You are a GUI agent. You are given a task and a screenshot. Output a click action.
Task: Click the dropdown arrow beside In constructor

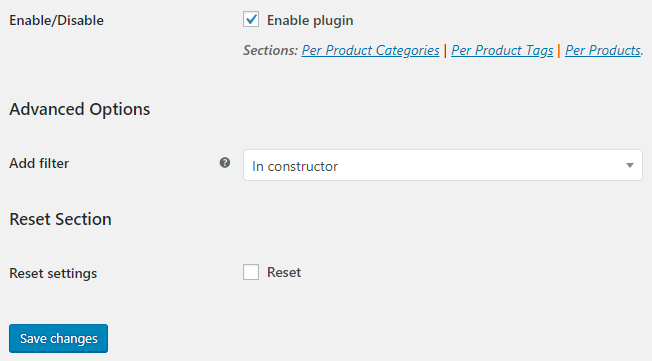[630, 166]
